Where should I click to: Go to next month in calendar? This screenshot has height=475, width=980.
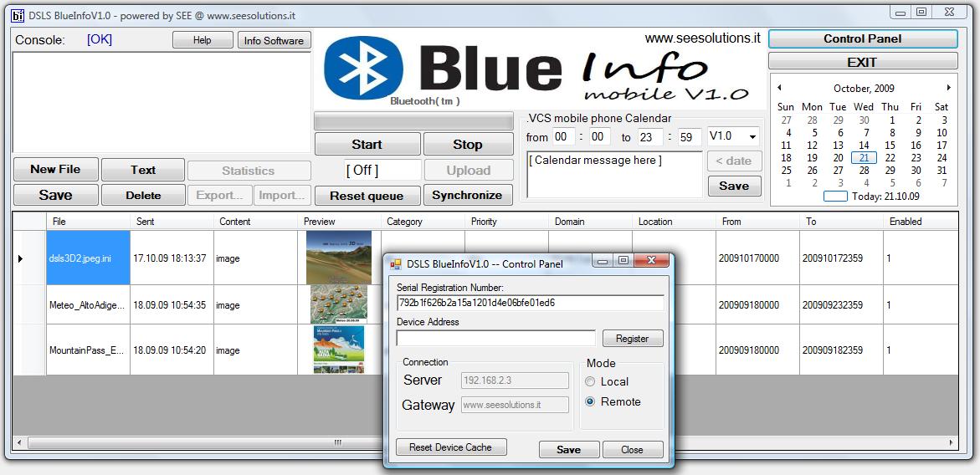coord(949,88)
